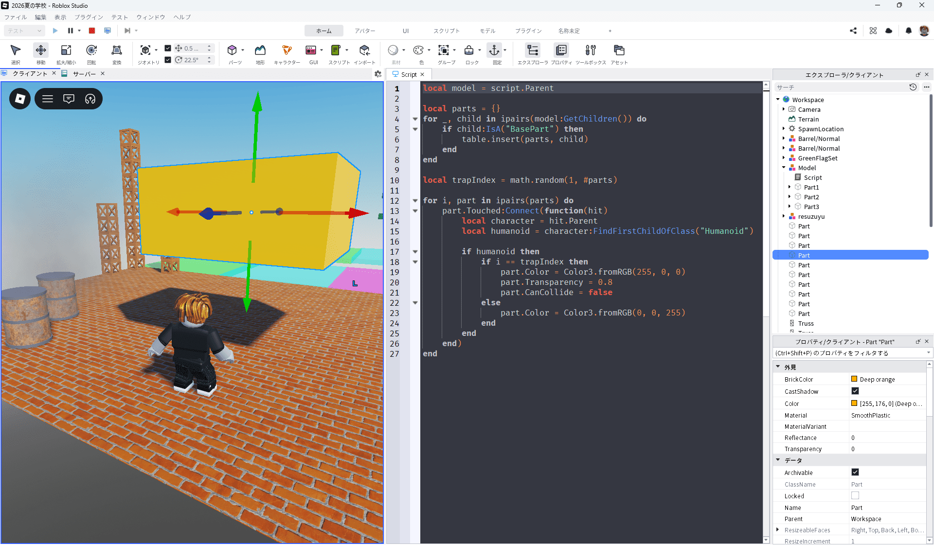
Task: Open the キャラクター (Character) tool
Action: point(287,53)
